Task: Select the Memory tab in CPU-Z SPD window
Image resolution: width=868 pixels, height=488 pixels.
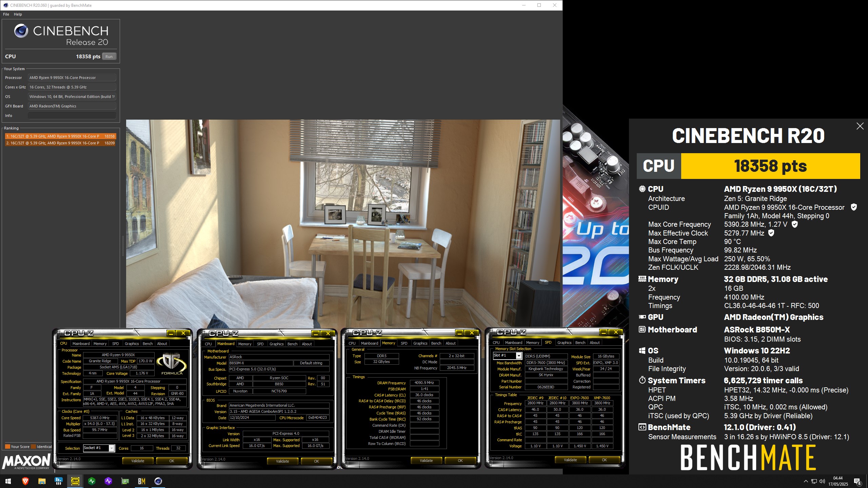Action: pyautogui.click(x=532, y=343)
